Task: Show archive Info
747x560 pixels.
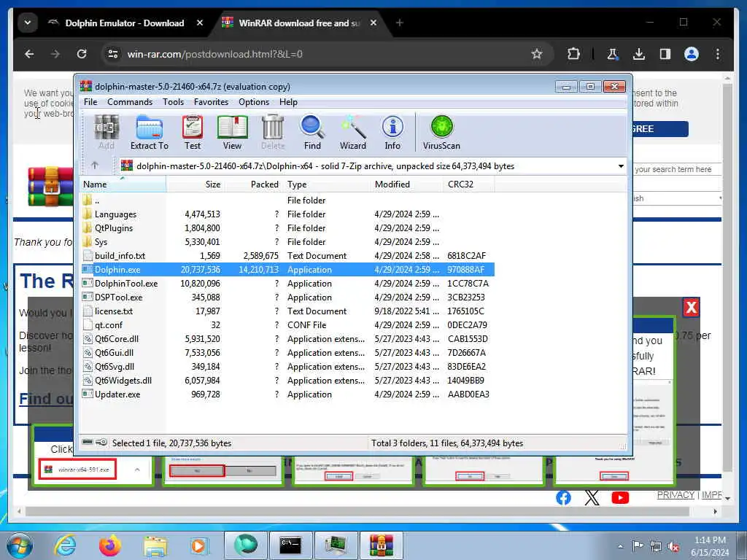Action: [392, 133]
